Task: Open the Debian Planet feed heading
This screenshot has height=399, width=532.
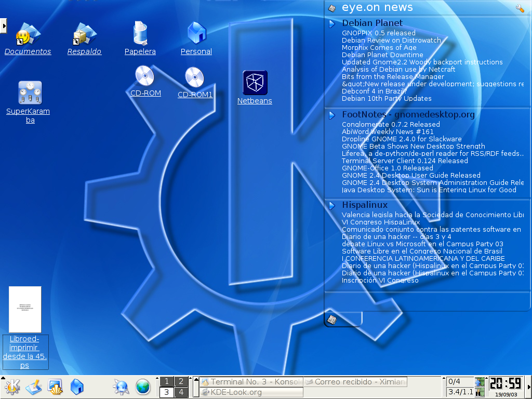Action: point(372,23)
